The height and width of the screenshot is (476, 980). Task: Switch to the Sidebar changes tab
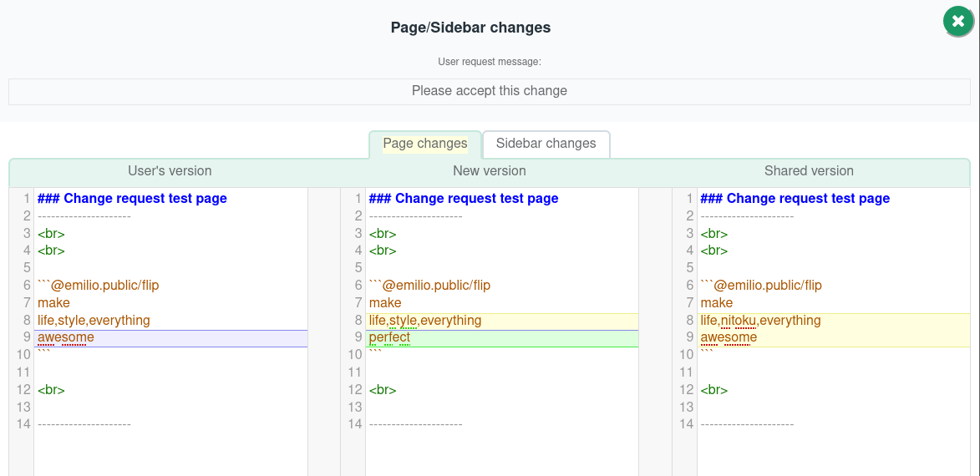coord(546,144)
